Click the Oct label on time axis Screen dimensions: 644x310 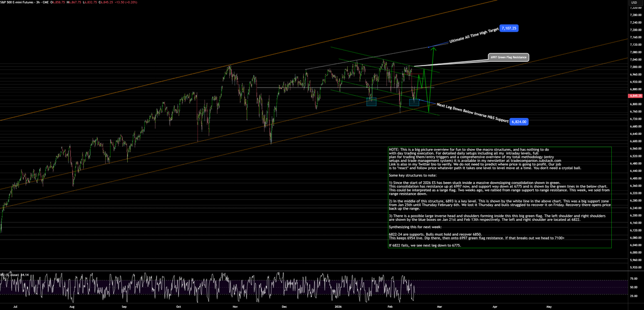click(x=178, y=306)
